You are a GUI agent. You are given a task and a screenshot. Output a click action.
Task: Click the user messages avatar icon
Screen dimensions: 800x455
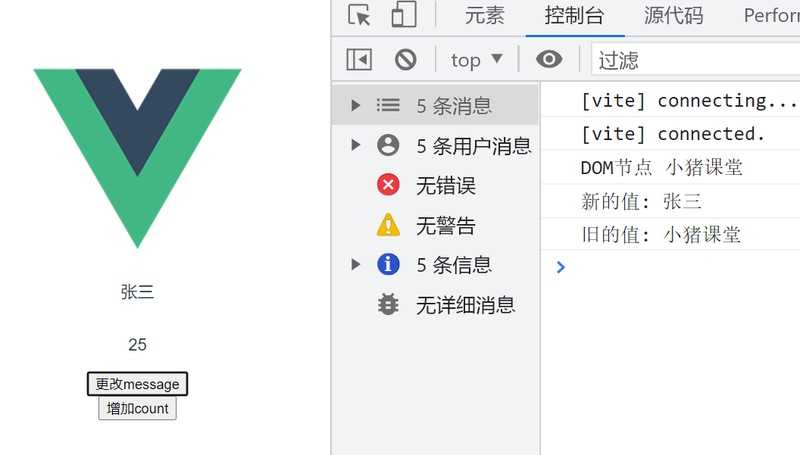[388, 145]
